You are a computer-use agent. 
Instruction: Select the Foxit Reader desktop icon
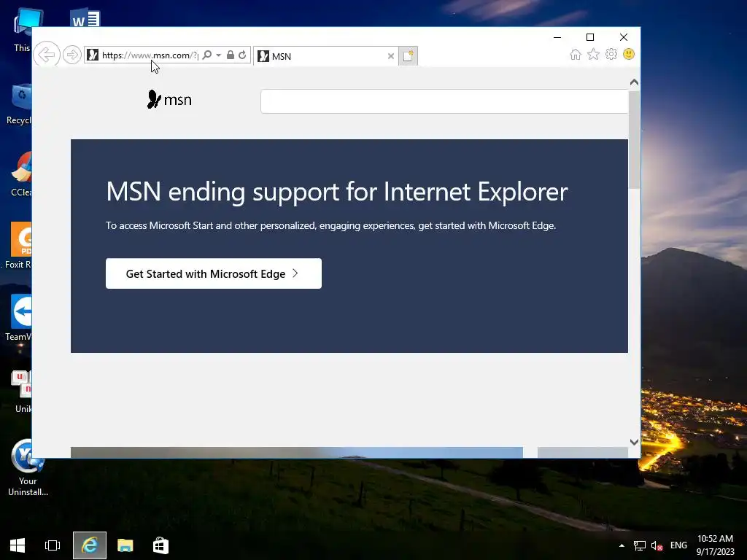click(x=18, y=246)
